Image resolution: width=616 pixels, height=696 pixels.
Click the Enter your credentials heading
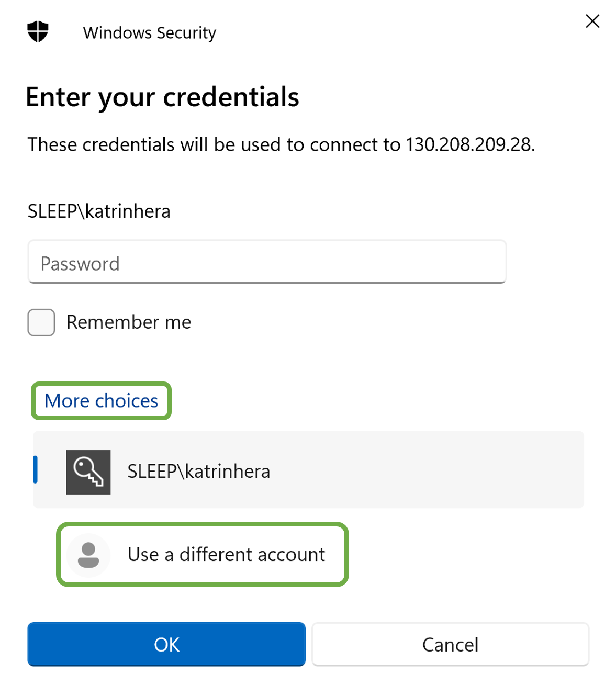(x=162, y=97)
